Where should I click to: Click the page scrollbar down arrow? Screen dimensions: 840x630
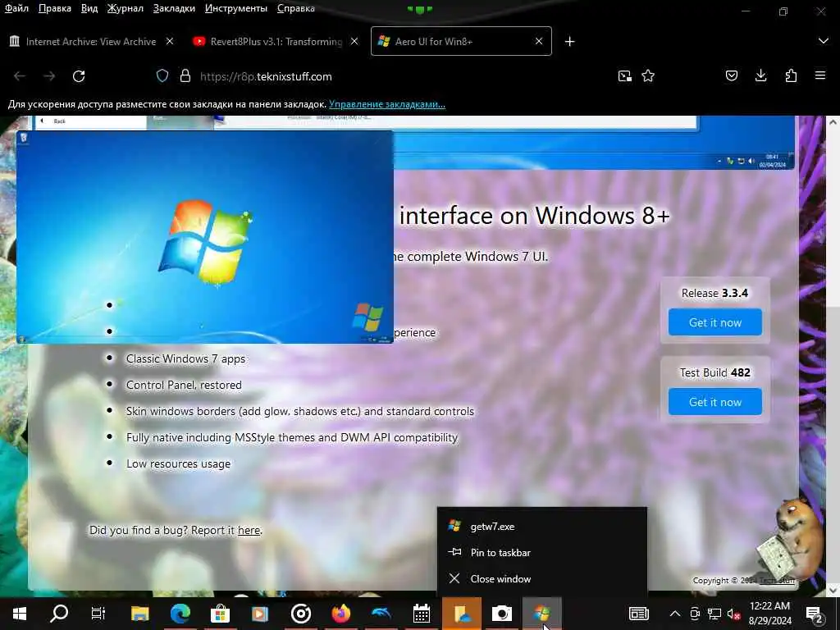(833, 591)
